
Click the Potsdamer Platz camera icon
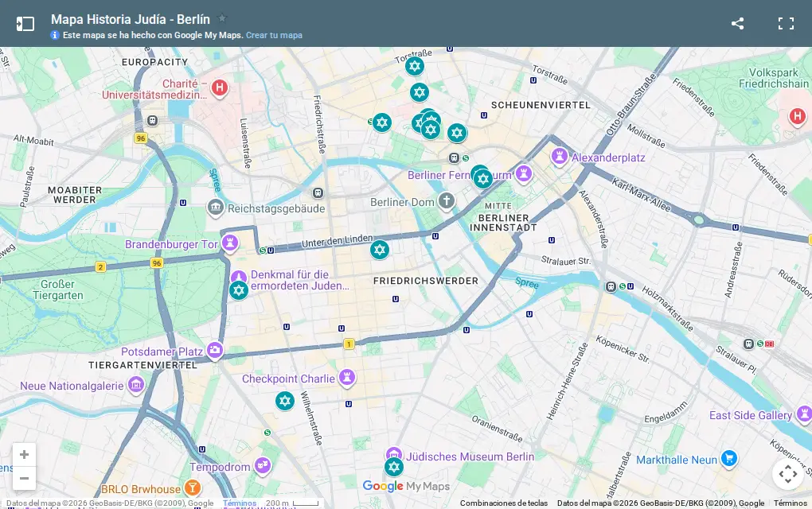(x=215, y=350)
